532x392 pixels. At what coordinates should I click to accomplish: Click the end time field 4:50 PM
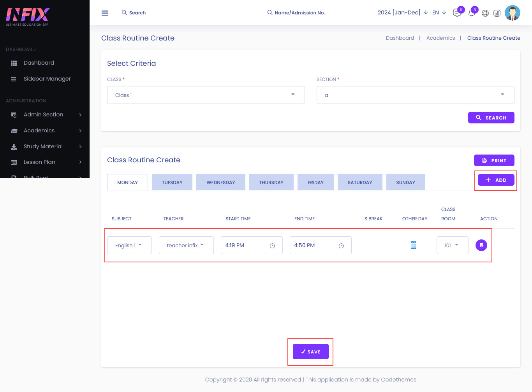[321, 245]
